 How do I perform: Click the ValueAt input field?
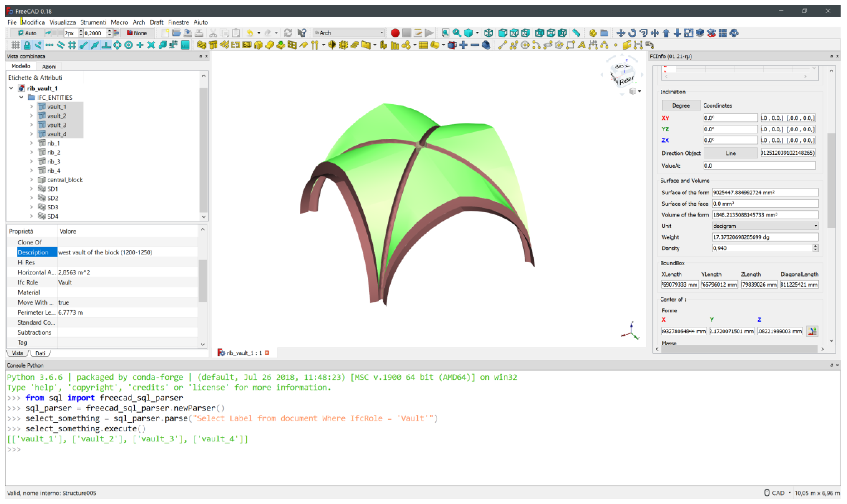tap(759, 166)
